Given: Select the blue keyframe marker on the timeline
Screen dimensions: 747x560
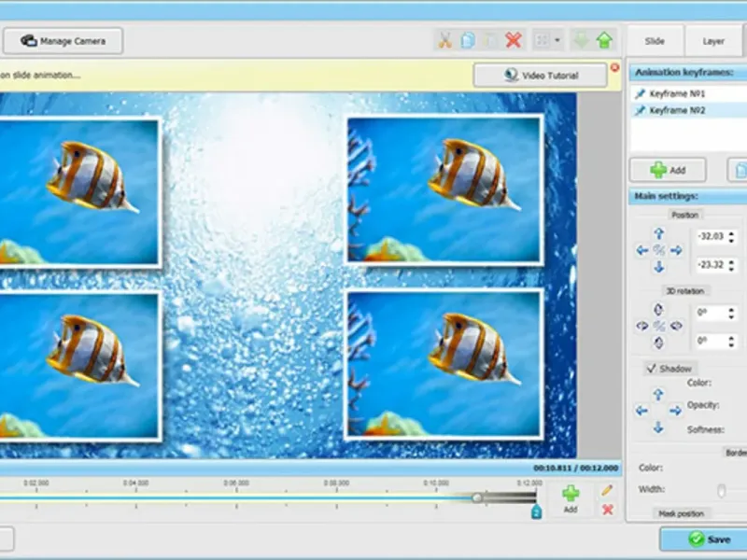Looking at the screenshot, I should click(536, 511).
